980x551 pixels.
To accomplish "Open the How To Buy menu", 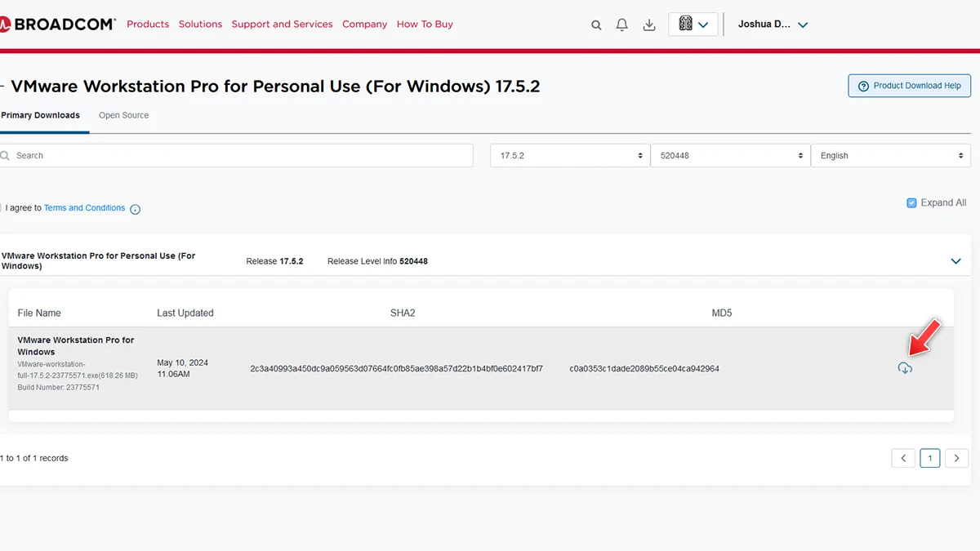I will (425, 24).
